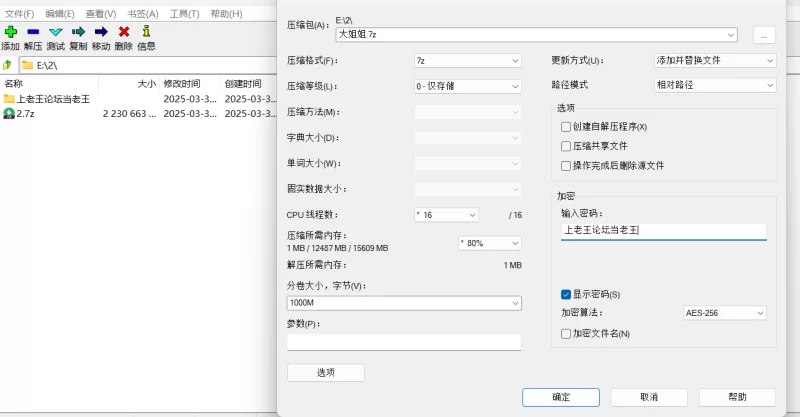Select the 2.7z file row
800x417 pixels.
pos(138,113)
